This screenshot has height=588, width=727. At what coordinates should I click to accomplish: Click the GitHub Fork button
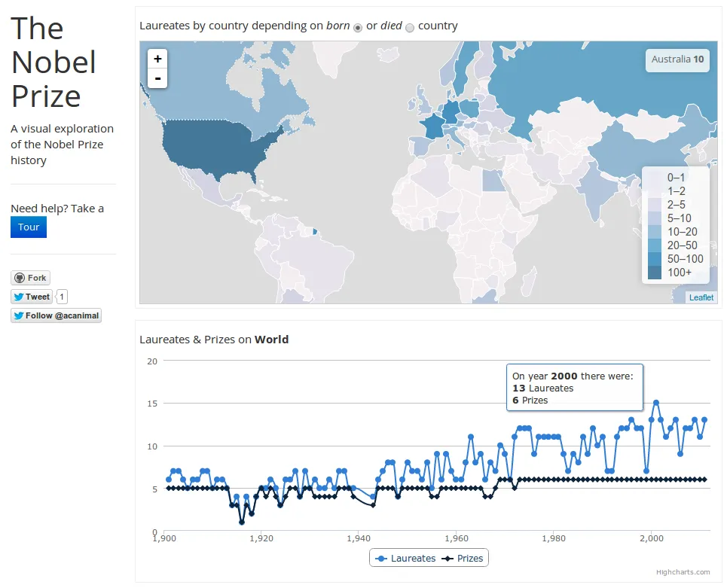(x=30, y=278)
